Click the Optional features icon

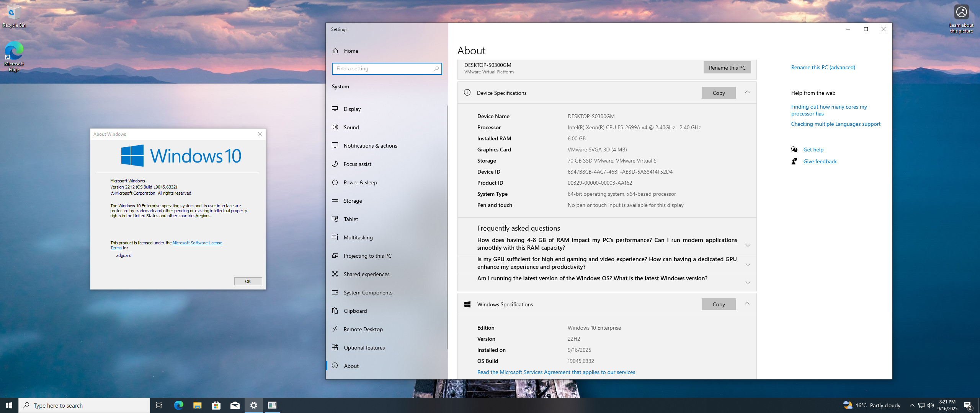pos(335,348)
